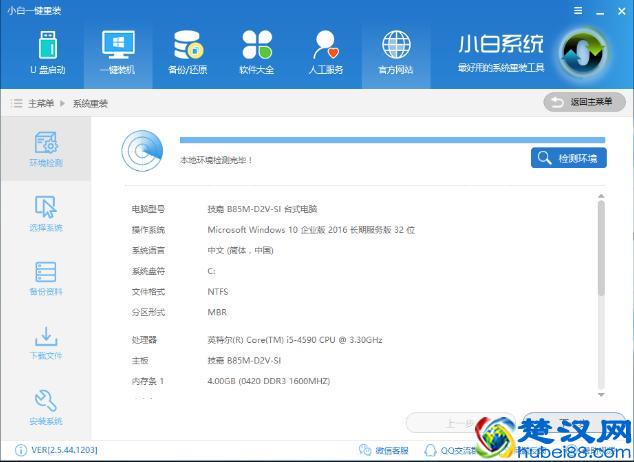Select 下载文件 sidebar step
Viewport: 634px width, 462px height.
click(46, 343)
